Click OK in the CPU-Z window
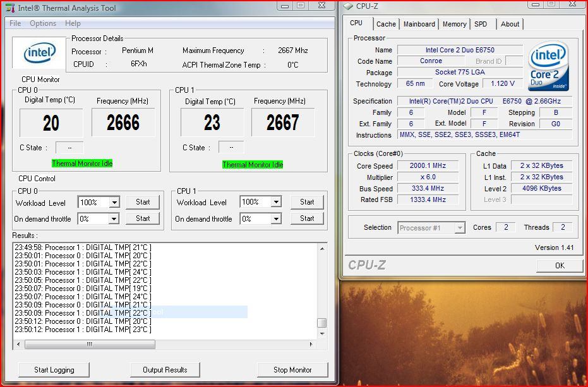The height and width of the screenshot is (387, 588). pyautogui.click(x=560, y=266)
